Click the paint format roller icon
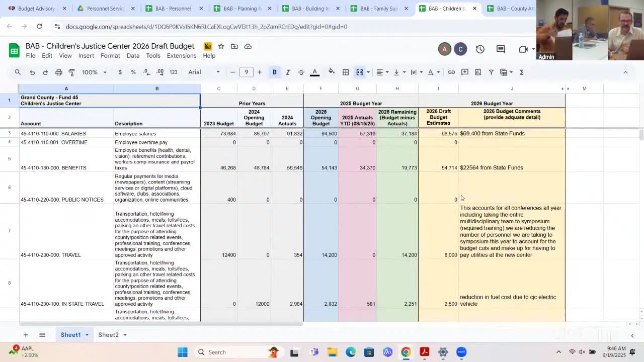644x362 pixels. click(x=71, y=72)
